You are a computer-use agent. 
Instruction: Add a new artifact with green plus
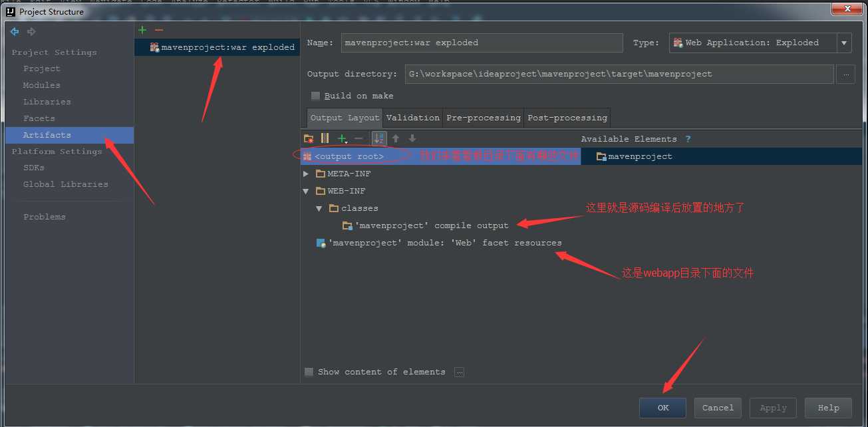click(142, 30)
